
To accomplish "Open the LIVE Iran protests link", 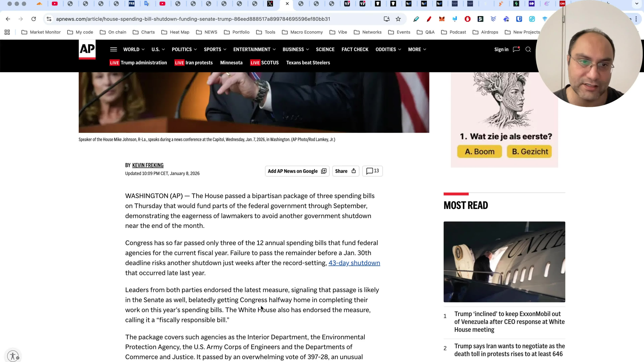I will click(194, 63).
